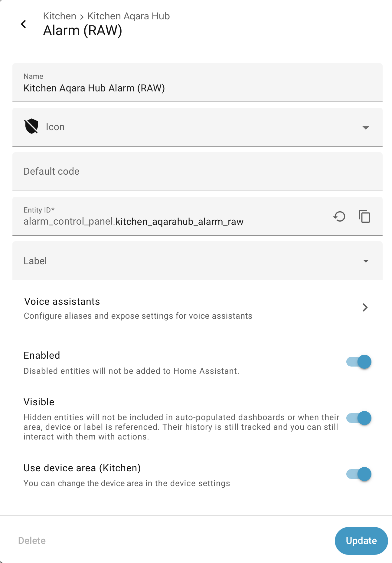The image size is (392, 563).
Task: Click the back arrow icon
Action: [x=24, y=24]
